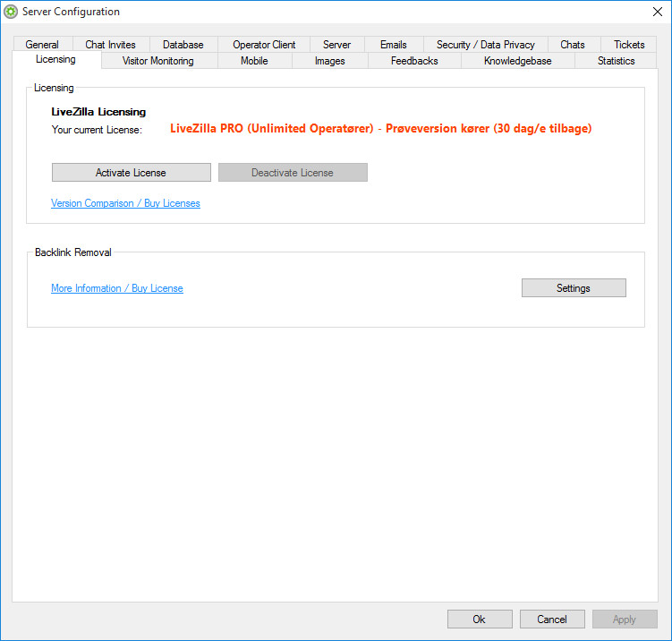Click the LiveZilla Licensing heading
672x641 pixels.
coord(98,112)
